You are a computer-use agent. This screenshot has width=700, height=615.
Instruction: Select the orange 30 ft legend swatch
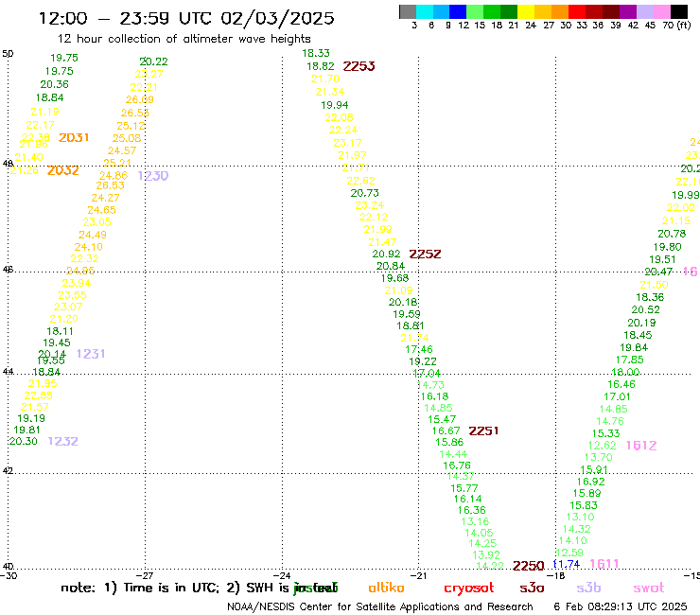[560, 11]
